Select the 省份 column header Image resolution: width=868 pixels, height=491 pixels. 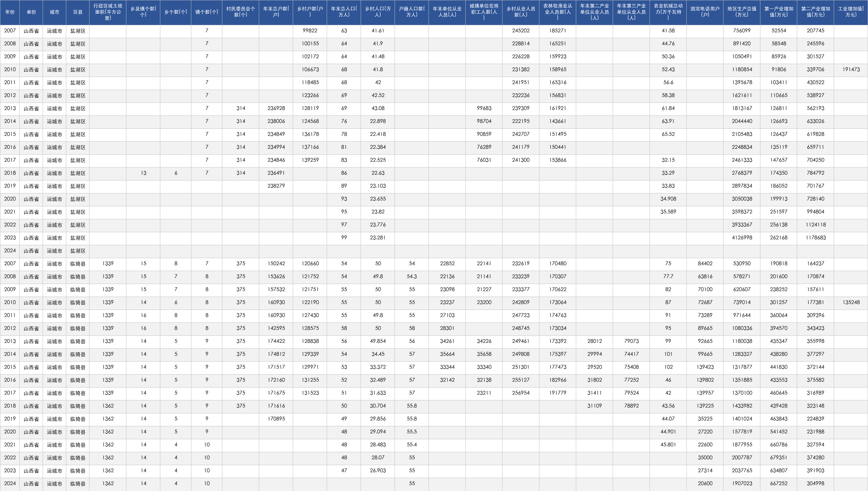pyautogui.click(x=31, y=12)
